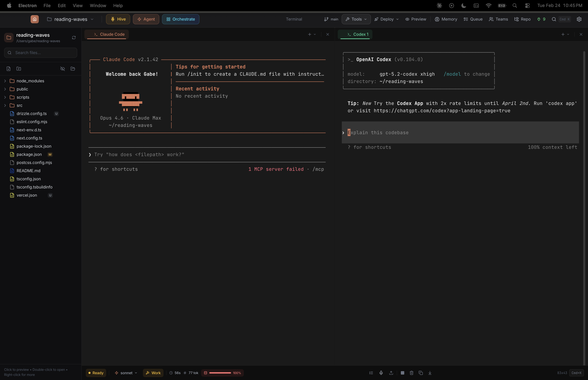
Task: Open the sonnet model dropdown
Action: [x=126, y=373]
